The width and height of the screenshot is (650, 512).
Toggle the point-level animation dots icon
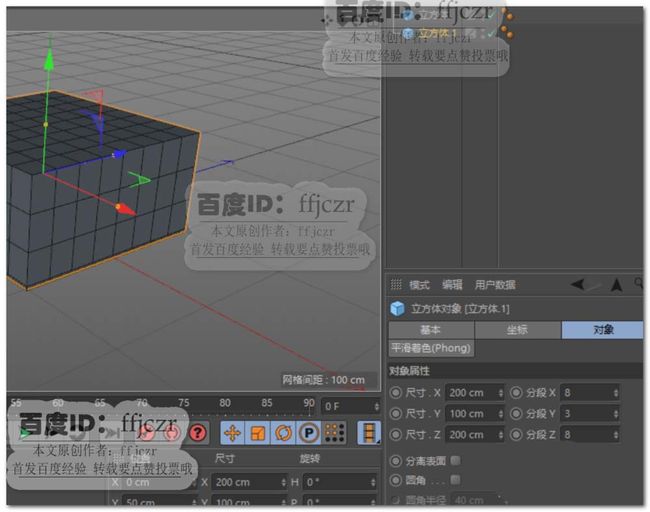click(335, 433)
